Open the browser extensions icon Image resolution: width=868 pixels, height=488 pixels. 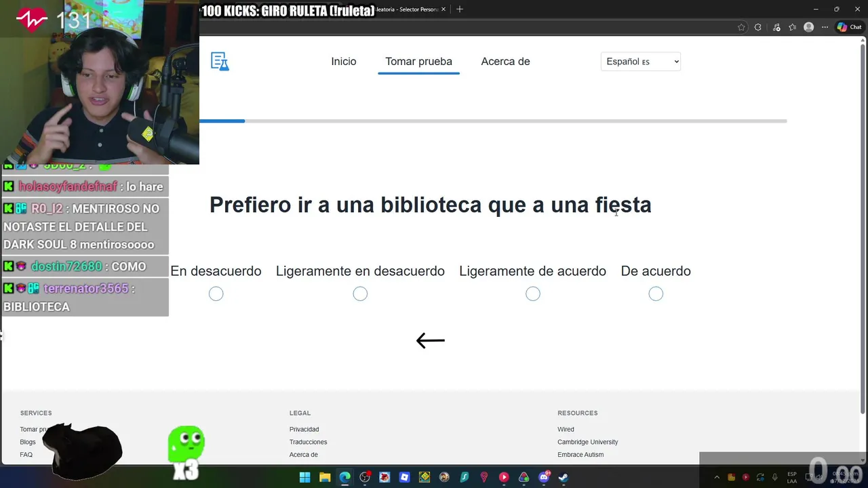(x=757, y=27)
